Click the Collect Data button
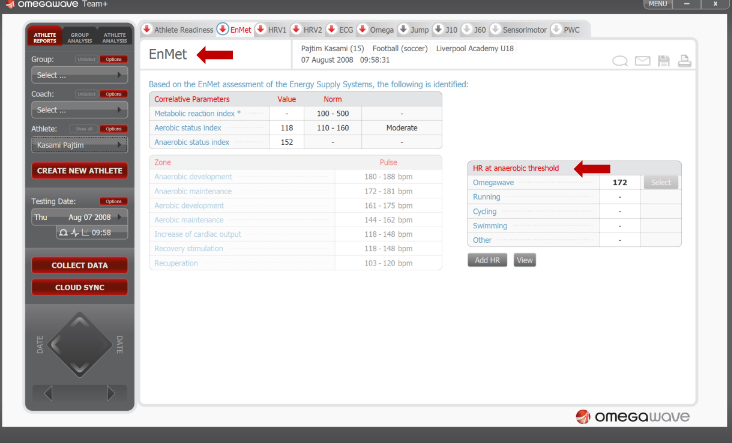Viewport: 732px width, 443px height. click(79, 265)
